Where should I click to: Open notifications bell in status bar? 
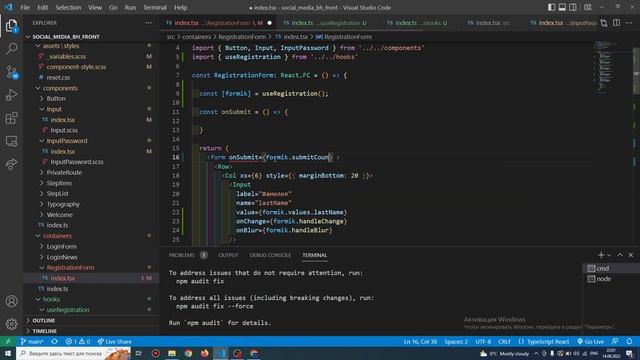coord(629,342)
